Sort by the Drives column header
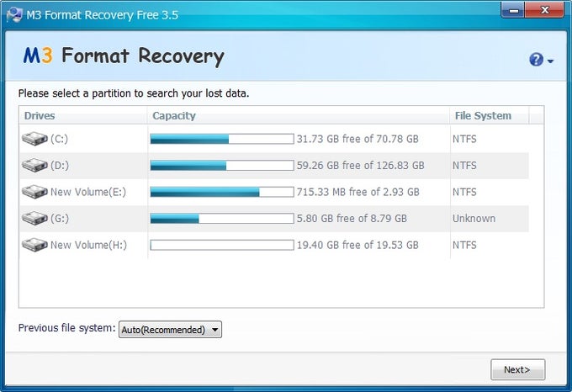This screenshot has height=392, width=572. coord(82,115)
